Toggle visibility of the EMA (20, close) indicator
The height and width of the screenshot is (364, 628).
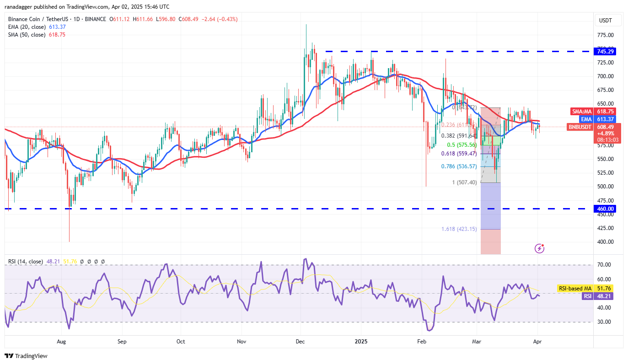point(27,27)
